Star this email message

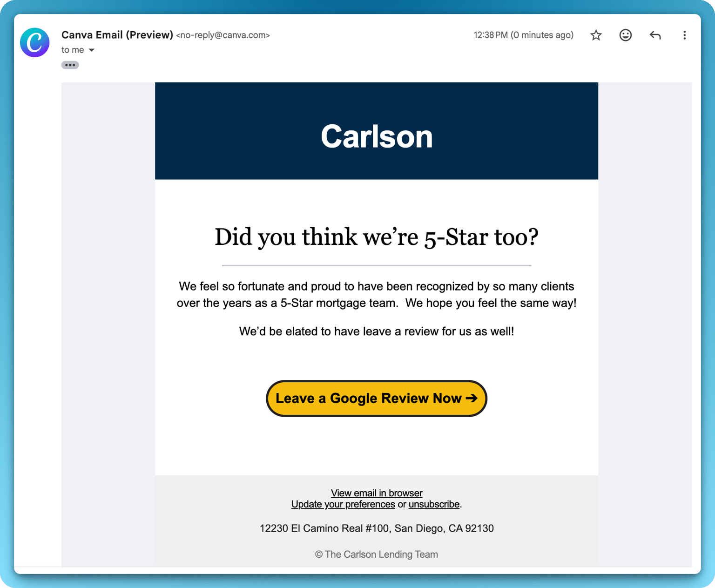point(596,35)
